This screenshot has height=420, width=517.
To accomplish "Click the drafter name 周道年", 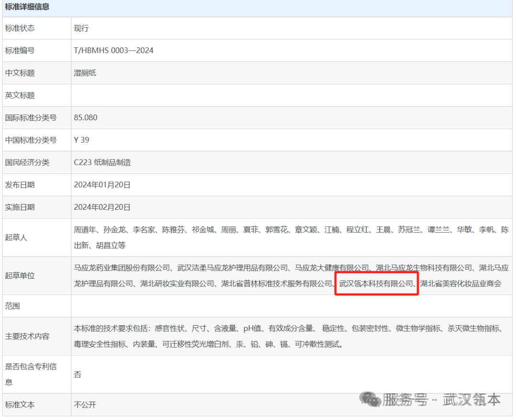I will pyautogui.click(x=85, y=229).
